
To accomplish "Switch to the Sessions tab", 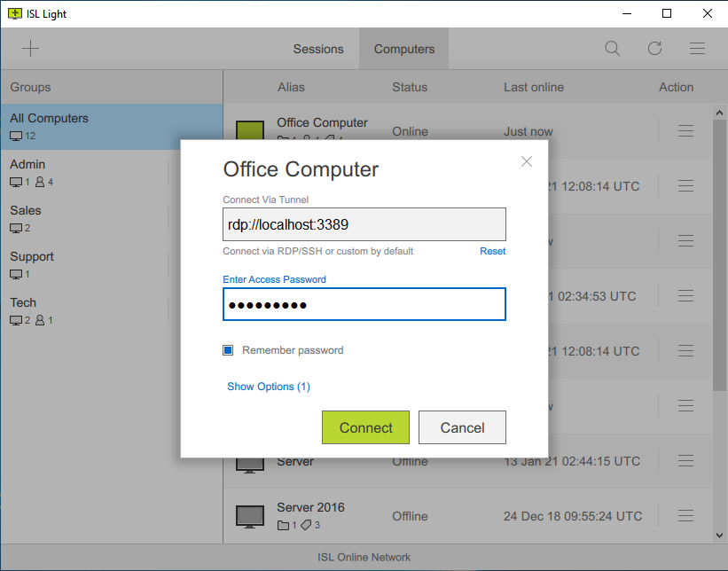I will pos(318,49).
